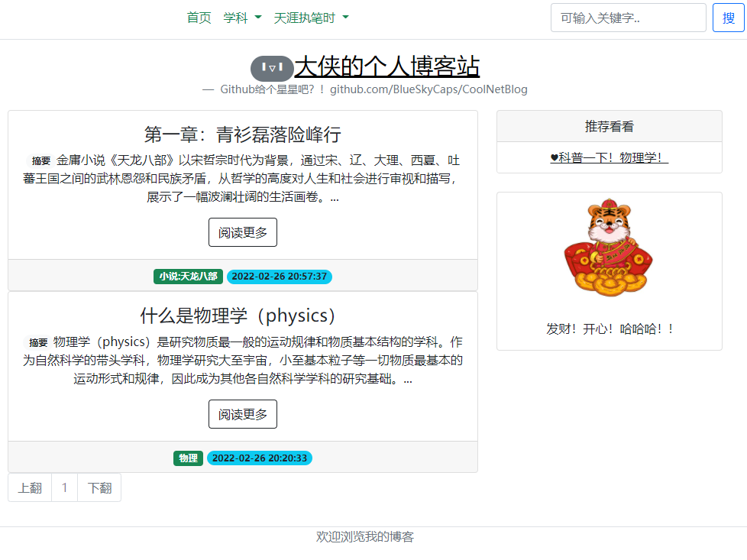747x560 pixels.
Task: Open the 首页 menu item
Action: pos(198,17)
